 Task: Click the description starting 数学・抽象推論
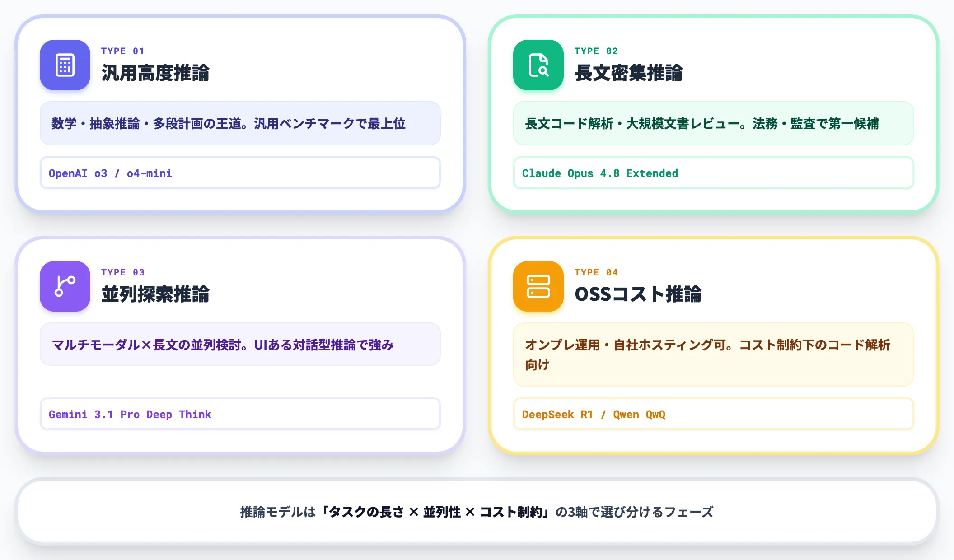[x=240, y=123]
